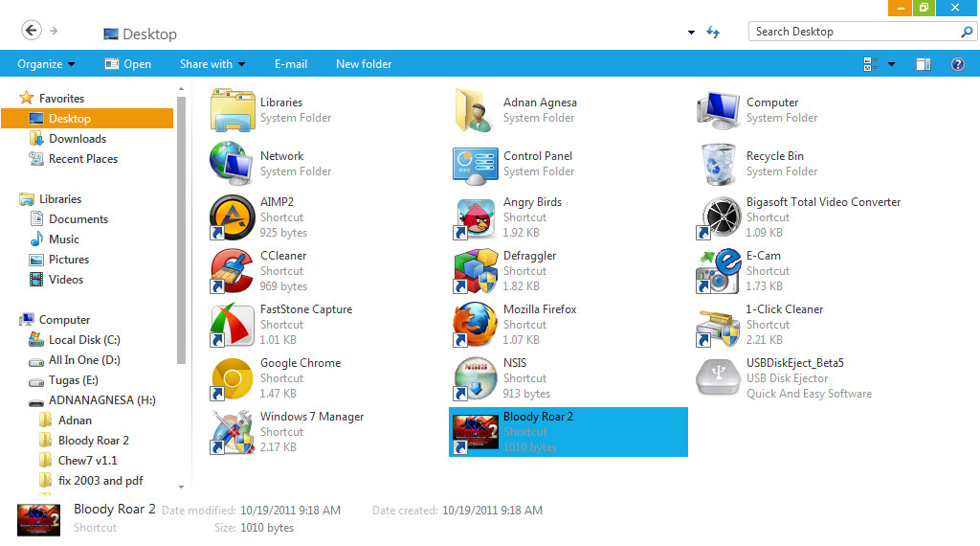The image size is (980, 546).
Task: Select the Network system folder icon
Action: [232, 163]
